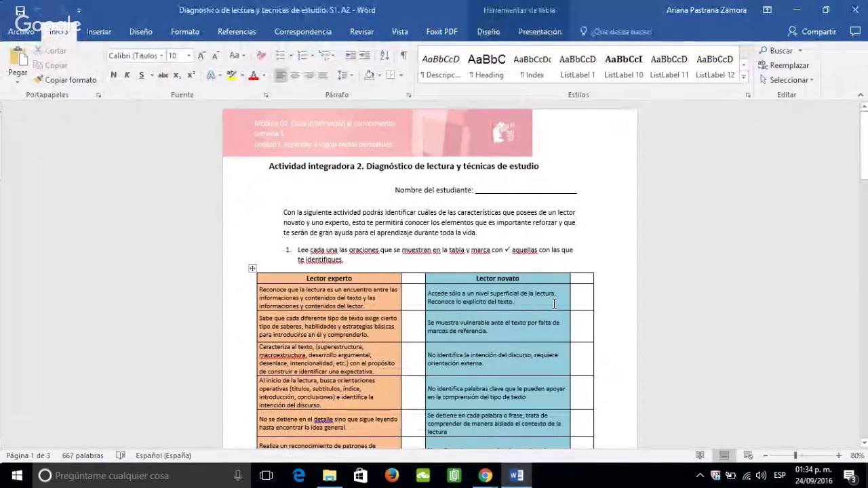Switch to Web Layout view
The height and width of the screenshot is (488, 868).
[x=749, y=455]
